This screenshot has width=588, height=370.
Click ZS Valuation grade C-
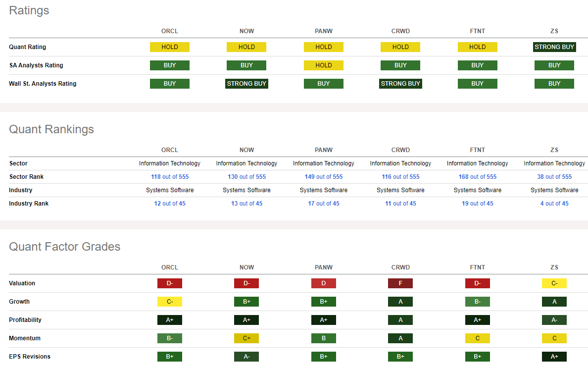coord(554,283)
